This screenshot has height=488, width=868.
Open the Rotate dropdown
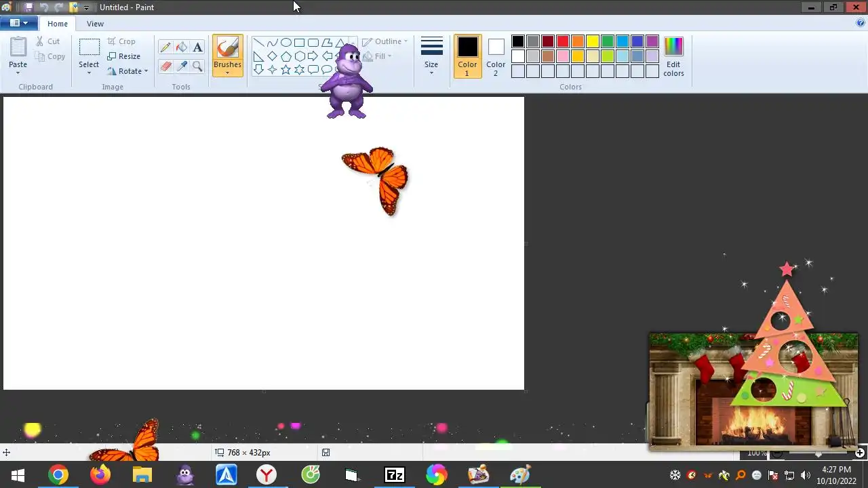tap(127, 71)
